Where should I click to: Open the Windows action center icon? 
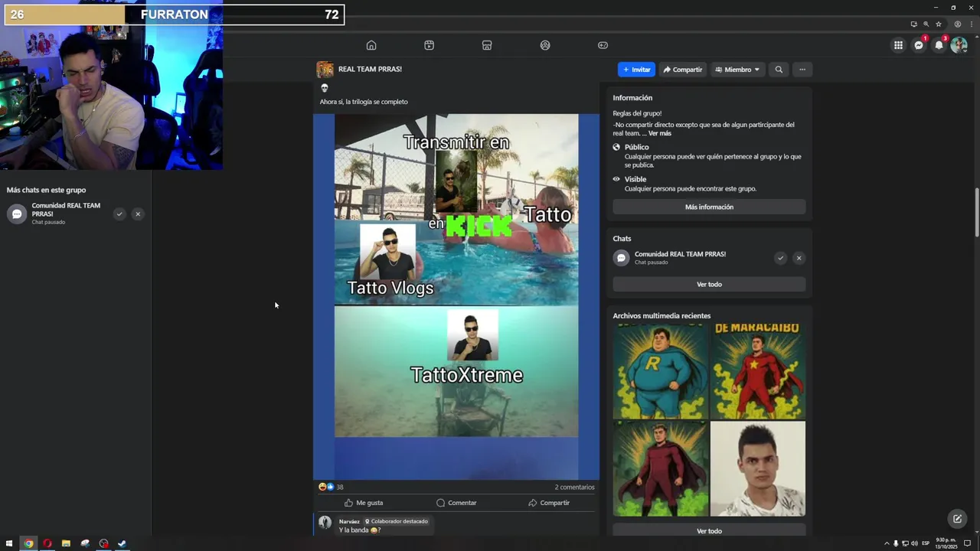pyautogui.click(x=967, y=543)
